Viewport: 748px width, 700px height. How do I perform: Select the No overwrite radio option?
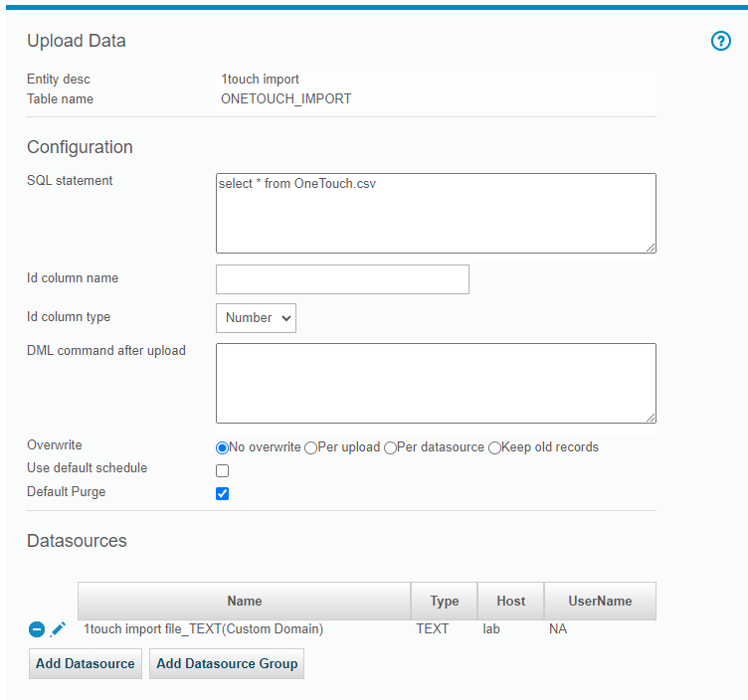223,448
